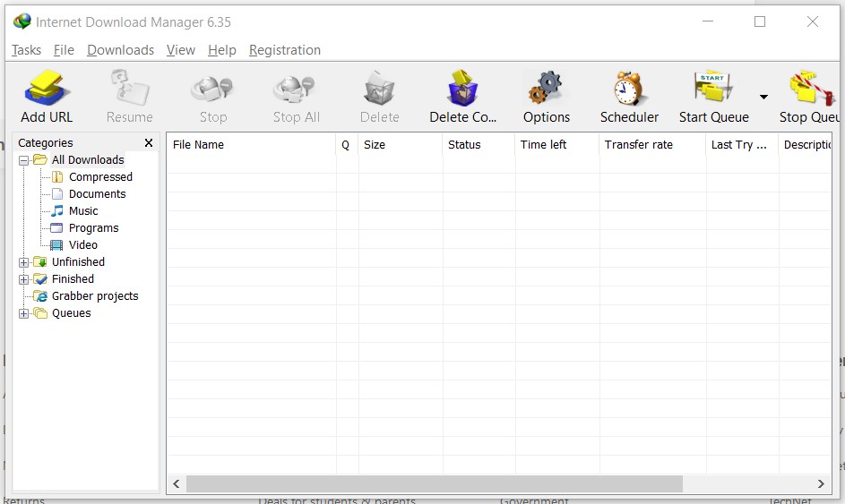Open the Downloads menu

121,50
